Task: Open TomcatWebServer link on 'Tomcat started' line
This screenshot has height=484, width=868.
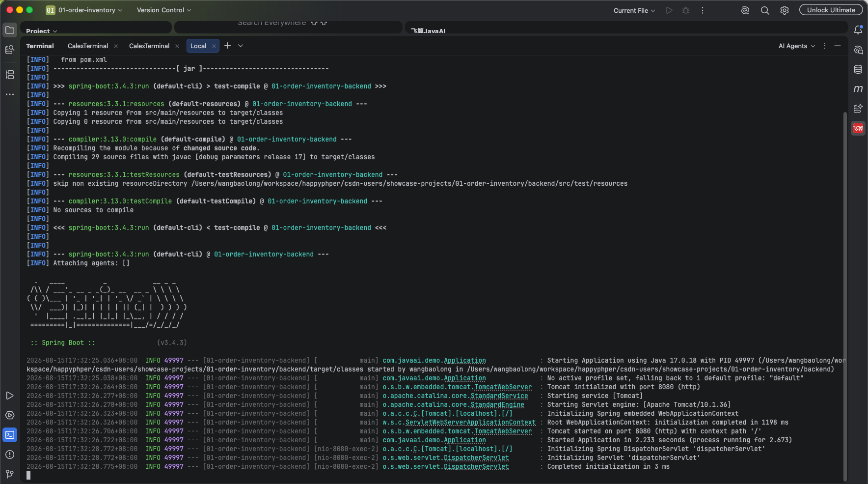Action: coord(503,431)
